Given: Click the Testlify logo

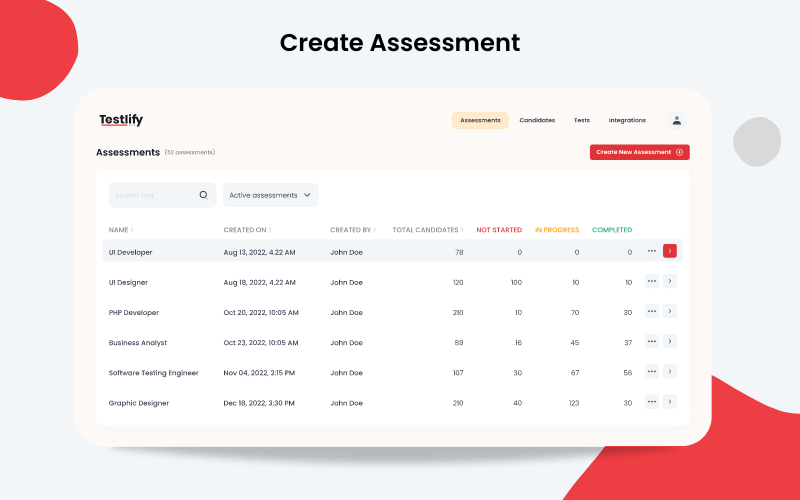Looking at the screenshot, I should pyautogui.click(x=121, y=120).
